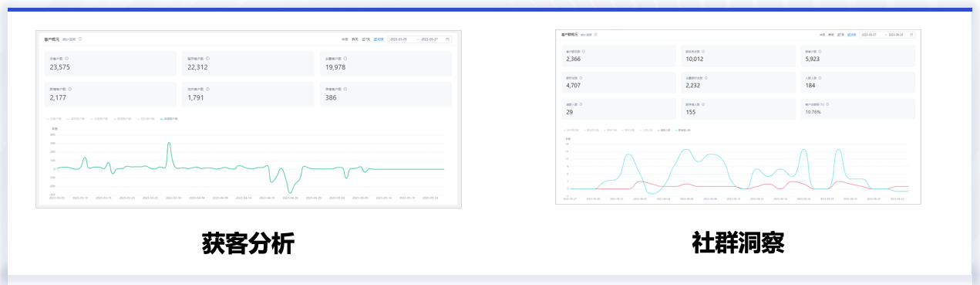Click the info icon beside the 23,575 metric label

click(x=67, y=58)
